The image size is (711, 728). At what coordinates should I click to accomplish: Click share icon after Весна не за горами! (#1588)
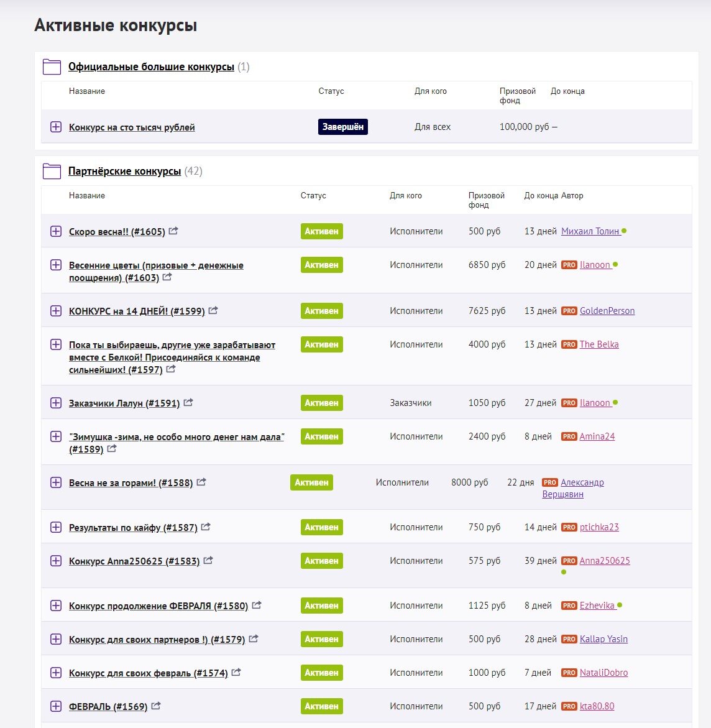(x=201, y=482)
